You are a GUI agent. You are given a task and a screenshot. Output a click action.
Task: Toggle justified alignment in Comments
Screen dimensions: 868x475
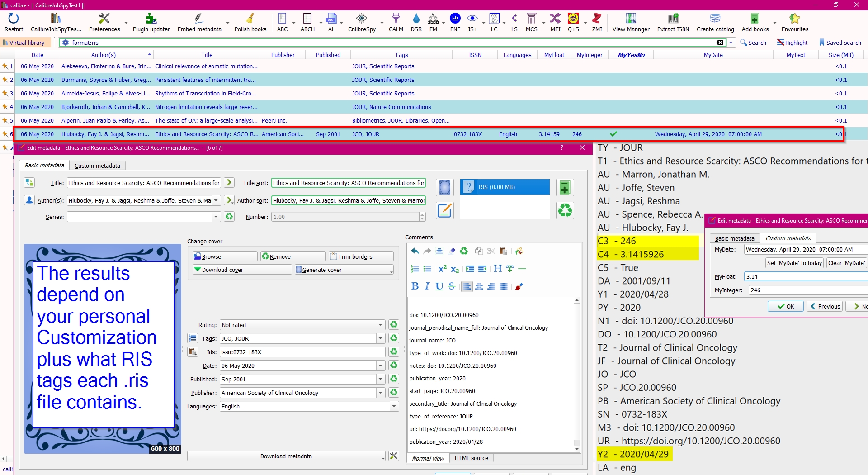coord(504,286)
